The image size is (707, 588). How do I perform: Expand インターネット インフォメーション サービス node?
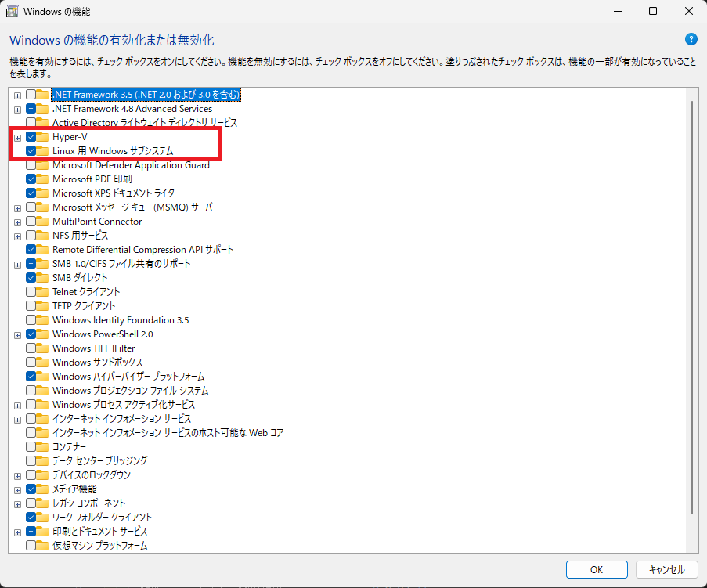click(x=17, y=420)
